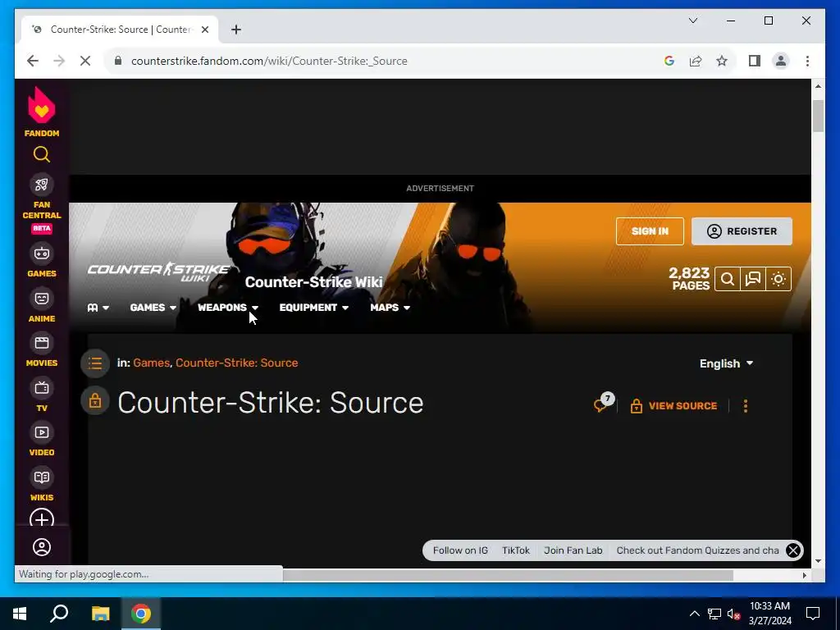This screenshot has height=630, width=840.
Task: Open Chrome profile avatar
Action: point(781,61)
